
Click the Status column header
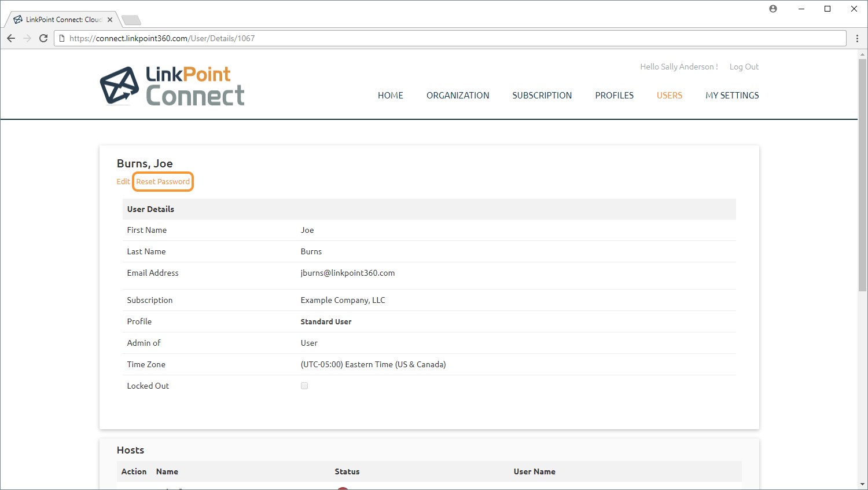pyautogui.click(x=347, y=471)
